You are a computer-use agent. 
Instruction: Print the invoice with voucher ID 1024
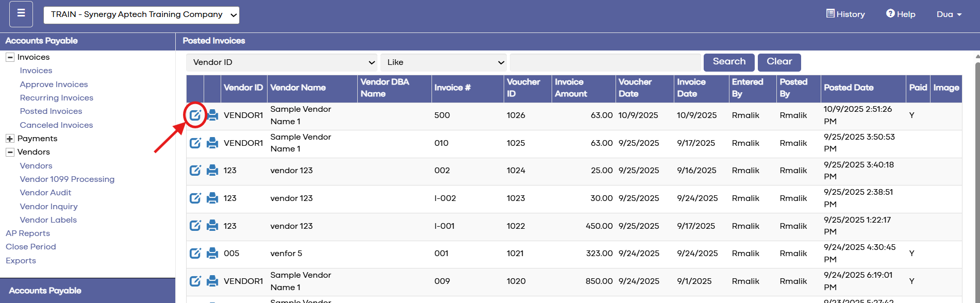tap(212, 171)
